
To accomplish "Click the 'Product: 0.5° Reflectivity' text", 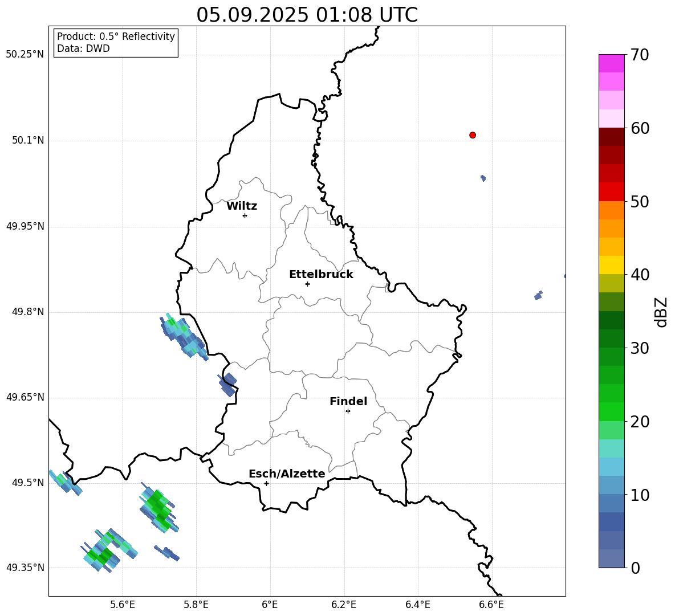I will coord(116,36).
